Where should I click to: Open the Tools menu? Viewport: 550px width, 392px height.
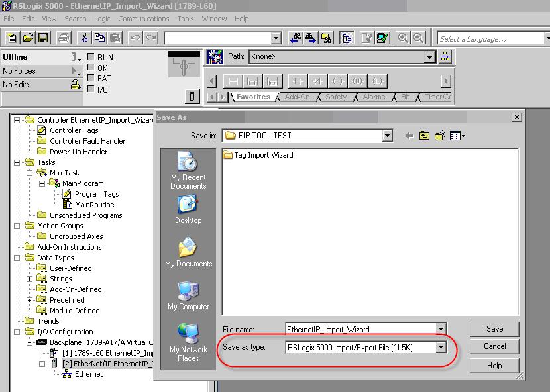click(x=185, y=19)
